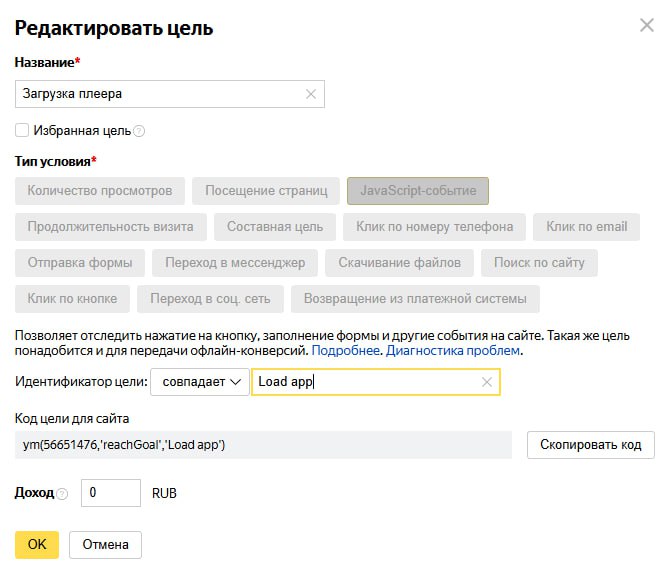Select Продолжительность визита condition type

[x=111, y=227]
